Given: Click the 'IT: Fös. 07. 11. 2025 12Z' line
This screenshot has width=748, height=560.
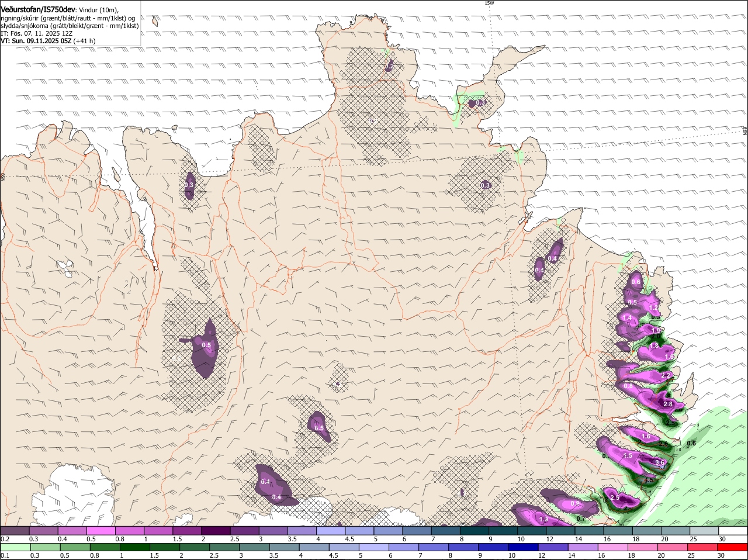Looking at the screenshot, I should tap(37, 33).
